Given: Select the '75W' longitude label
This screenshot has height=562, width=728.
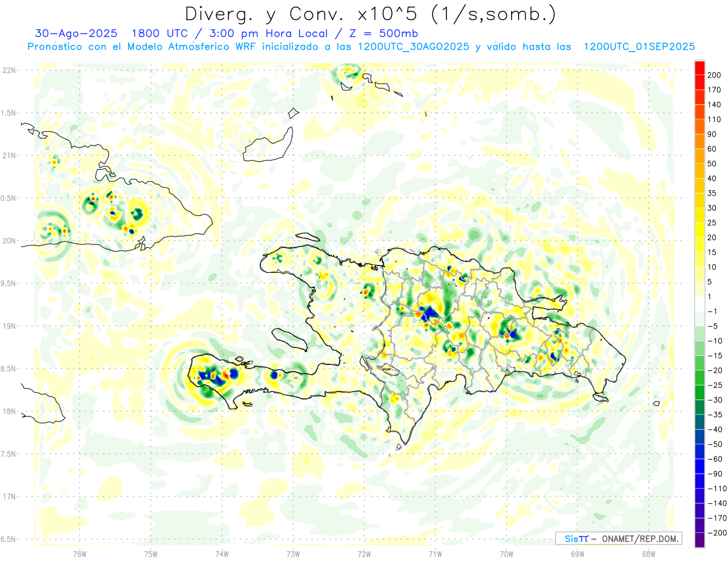Looking at the screenshot, I should [x=151, y=554].
